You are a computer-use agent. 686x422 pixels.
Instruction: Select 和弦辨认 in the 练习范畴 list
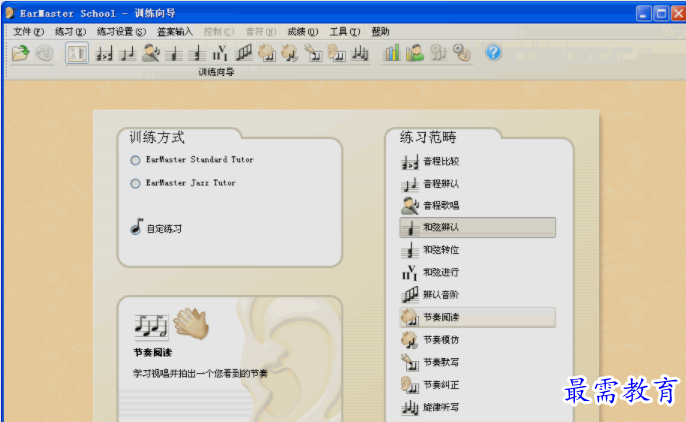pos(477,227)
